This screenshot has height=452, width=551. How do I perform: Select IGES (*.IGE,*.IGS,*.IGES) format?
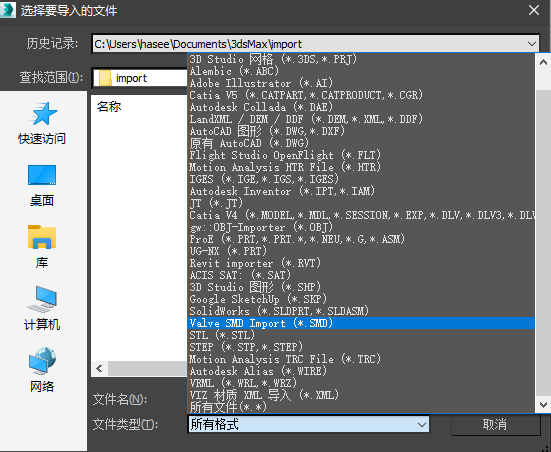point(361,179)
